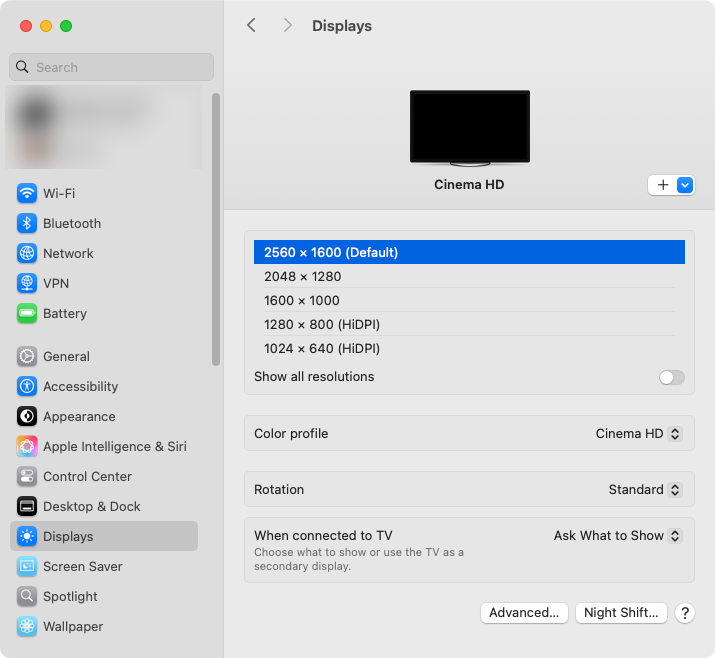715x658 pixels.
Task: Open the Desktop & Dock icon
Action: click(x=27, y=506)
